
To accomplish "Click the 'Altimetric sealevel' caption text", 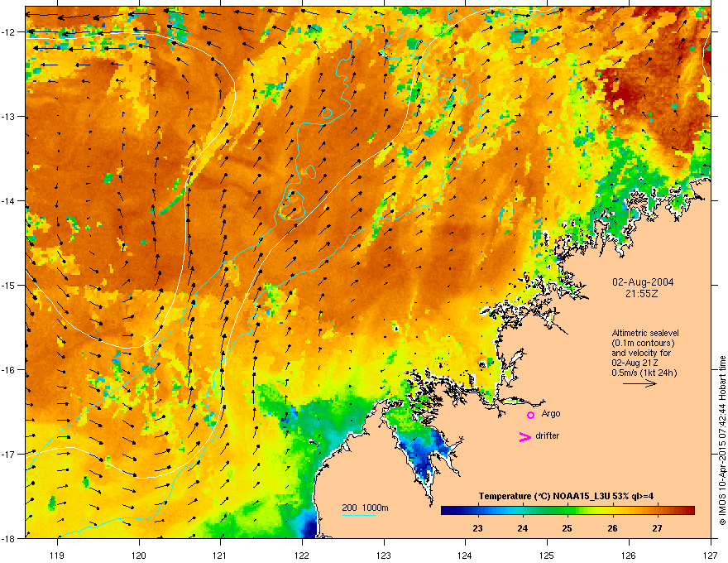I will 645,333.
